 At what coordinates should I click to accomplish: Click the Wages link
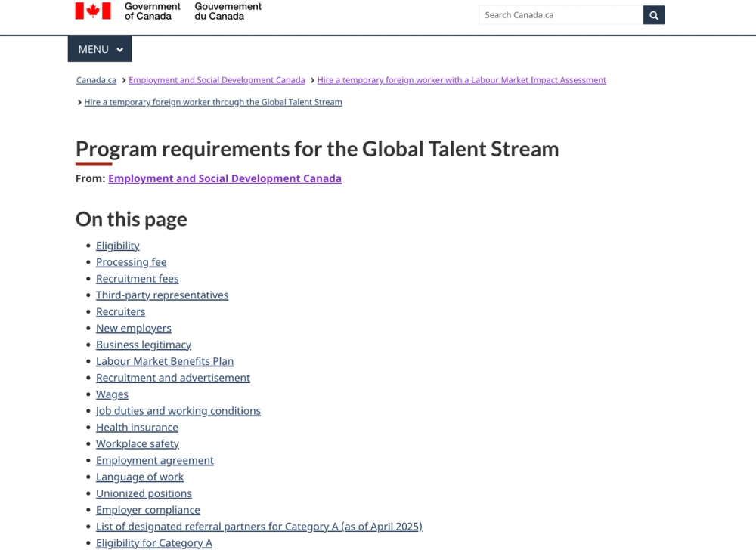(x=112, y=394)
